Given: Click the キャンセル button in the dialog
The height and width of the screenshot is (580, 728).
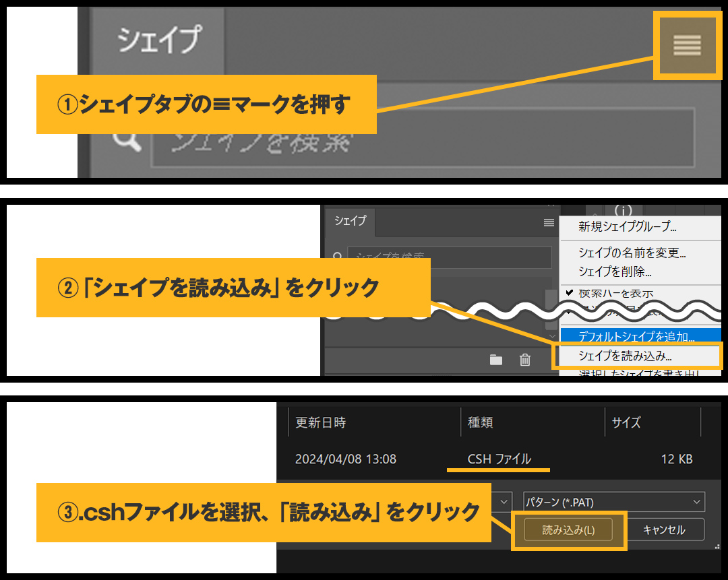Looking at the screenshot, I should pos(664,530).
